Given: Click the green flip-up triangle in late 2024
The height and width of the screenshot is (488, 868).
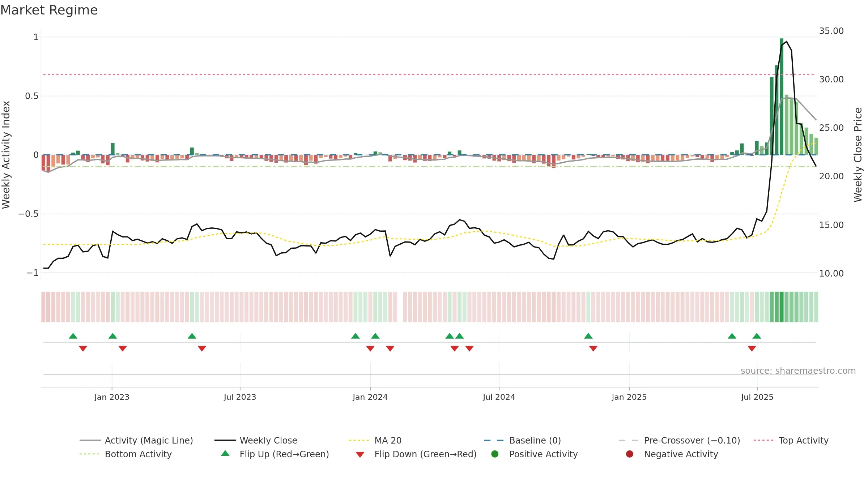Looking at the screenshot, I should tap(588, 336).
